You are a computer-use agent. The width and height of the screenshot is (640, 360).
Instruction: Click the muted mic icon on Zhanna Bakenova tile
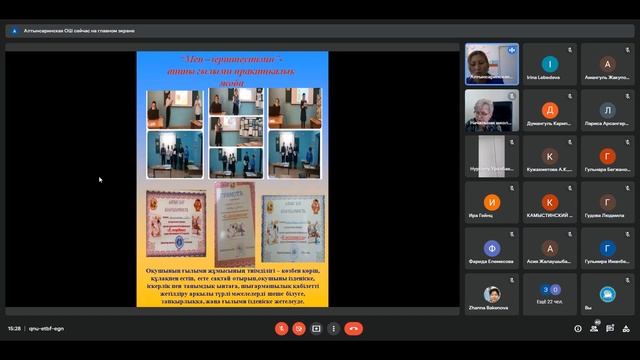(512, 280)
